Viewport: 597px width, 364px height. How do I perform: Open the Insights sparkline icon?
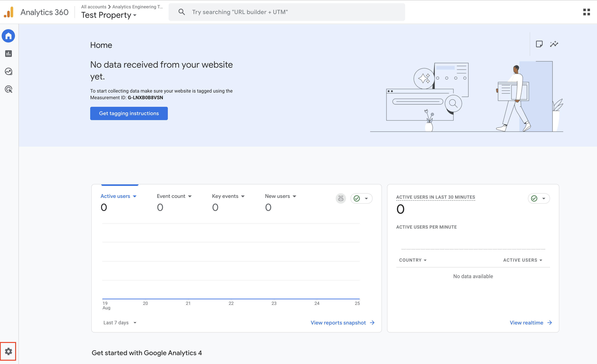[554, 44]
